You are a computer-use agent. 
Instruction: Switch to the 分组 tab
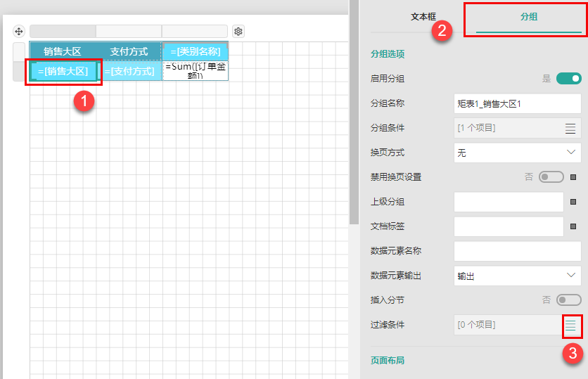coord(528,16)
